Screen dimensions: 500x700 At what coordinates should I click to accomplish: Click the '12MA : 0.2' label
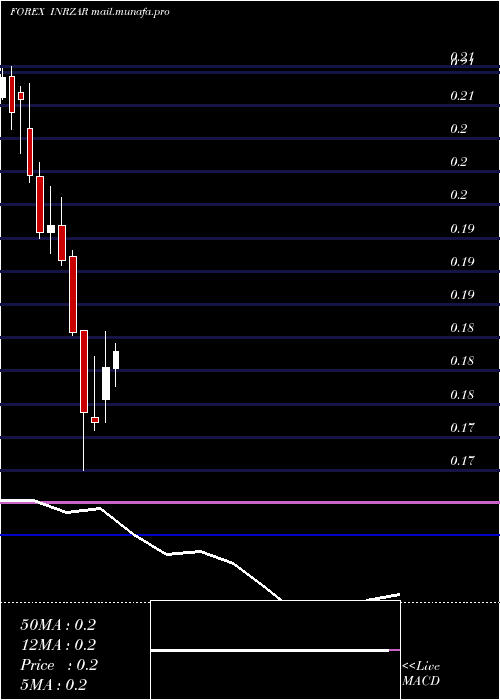(58, 645)
